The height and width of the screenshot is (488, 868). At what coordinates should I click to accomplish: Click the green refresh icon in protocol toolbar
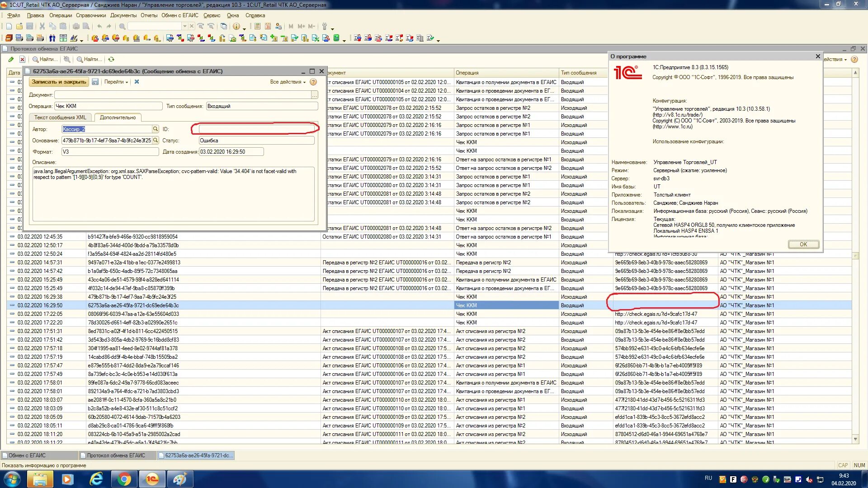111,59
